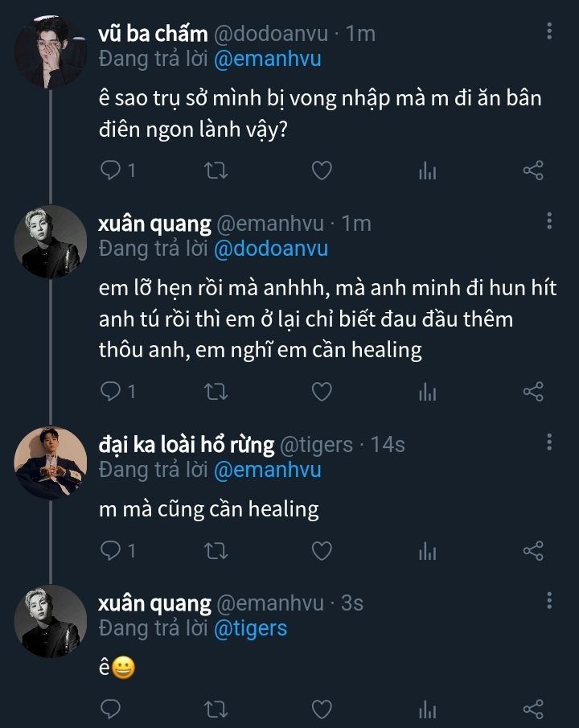Share xuân quang's last emoji tweet
Screen dimensions: 579x728
click(533, 709)
